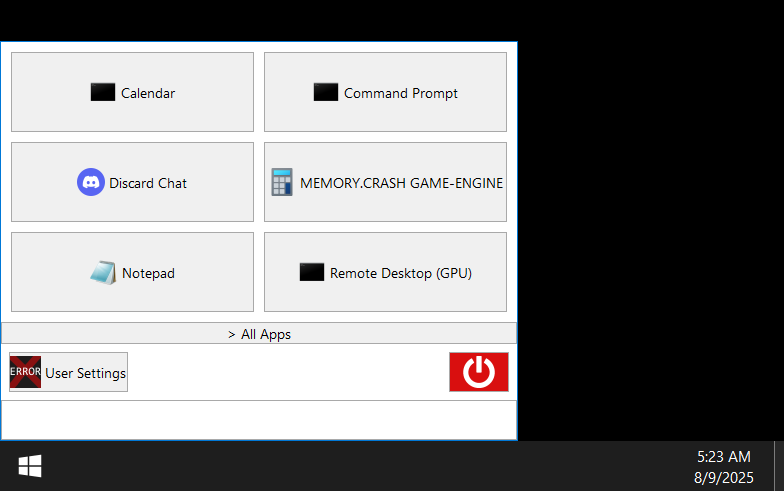
Task: Click the black Calendar app icon
Action: [103, 92]
